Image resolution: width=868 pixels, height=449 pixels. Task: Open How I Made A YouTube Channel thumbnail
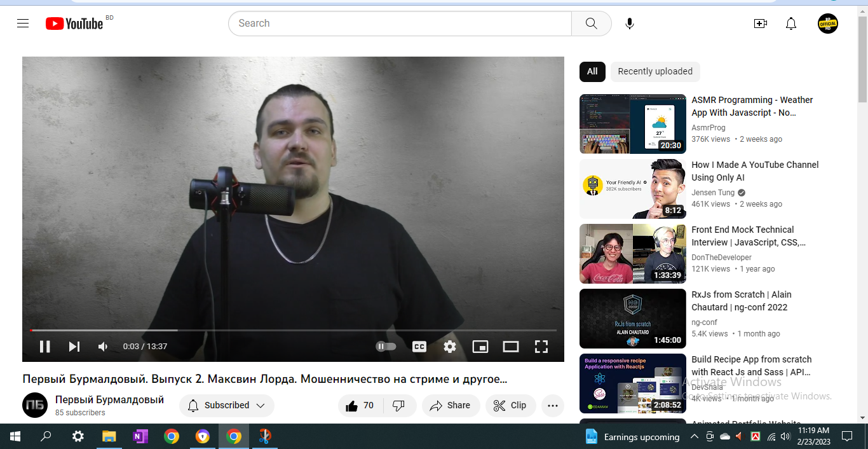[633, 189]
